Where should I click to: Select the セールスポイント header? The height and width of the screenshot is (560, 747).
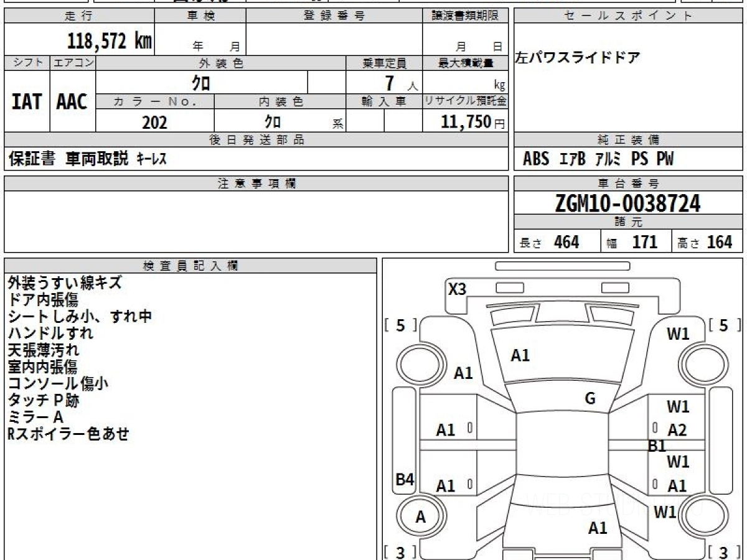pyautogui.click(x=629, y=16)
